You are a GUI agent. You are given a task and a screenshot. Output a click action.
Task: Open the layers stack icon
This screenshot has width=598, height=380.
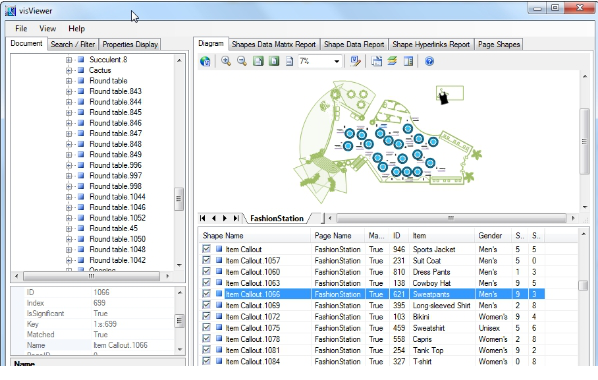(x=392, y=61)
